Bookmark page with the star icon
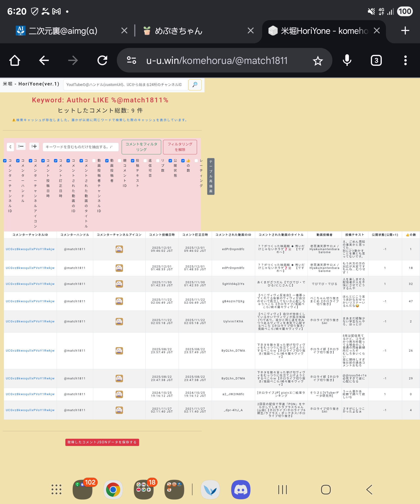420x504 pixels. coord(318,61)
